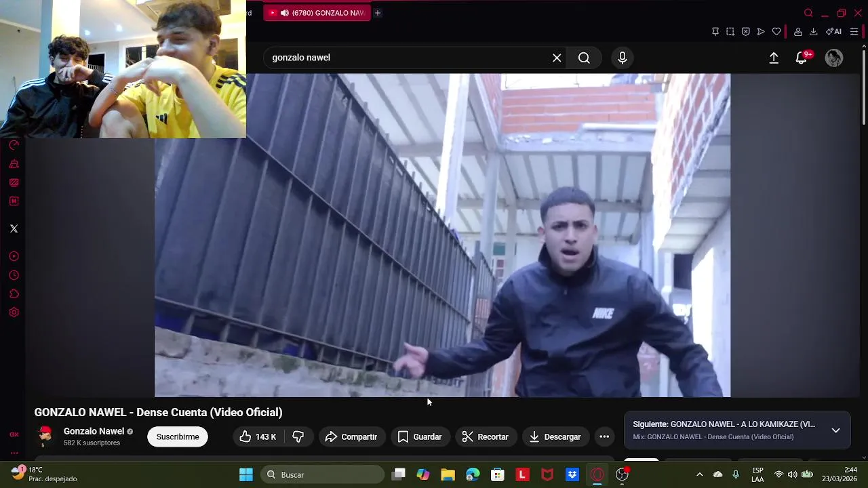Click the Descargar download button
Screen dimensions: 868x488
tap(555, 437)
